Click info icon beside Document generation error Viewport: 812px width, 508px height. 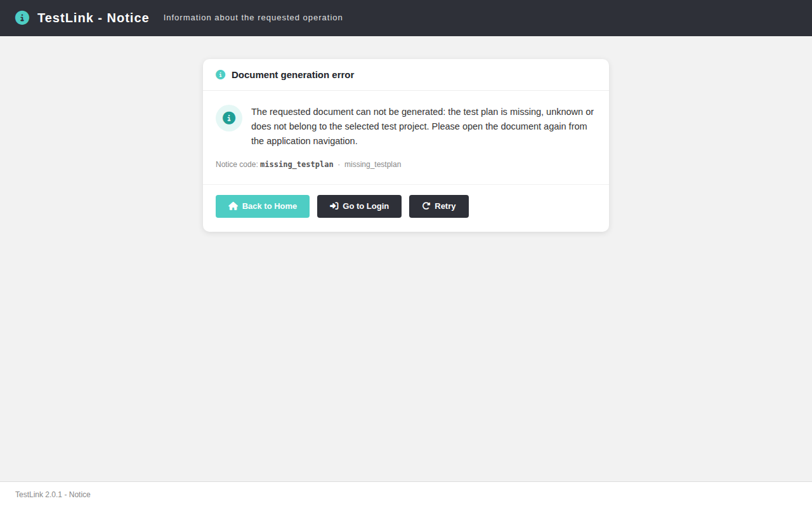pos(221,75)
